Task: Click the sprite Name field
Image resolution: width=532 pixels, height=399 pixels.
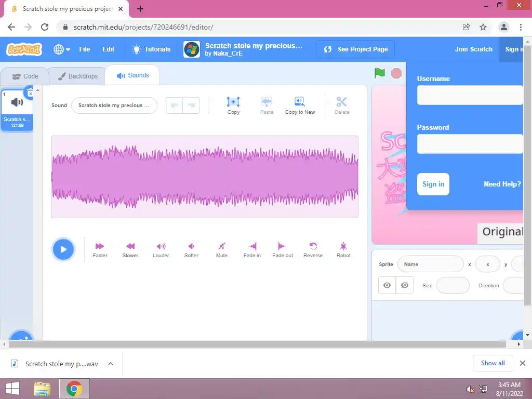Action: (431, 264)
